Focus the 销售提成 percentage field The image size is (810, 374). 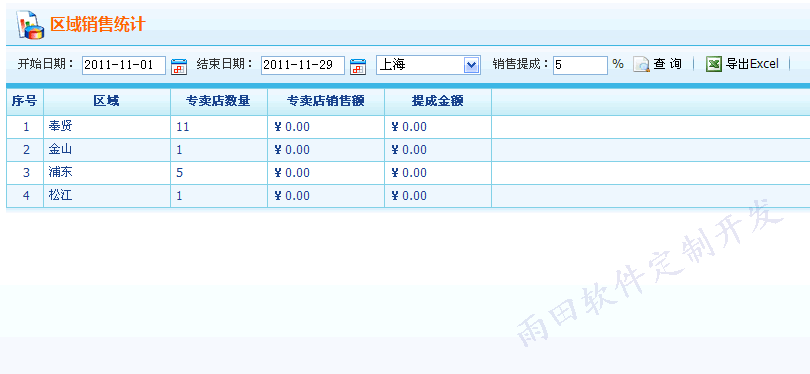click(580, 65)
